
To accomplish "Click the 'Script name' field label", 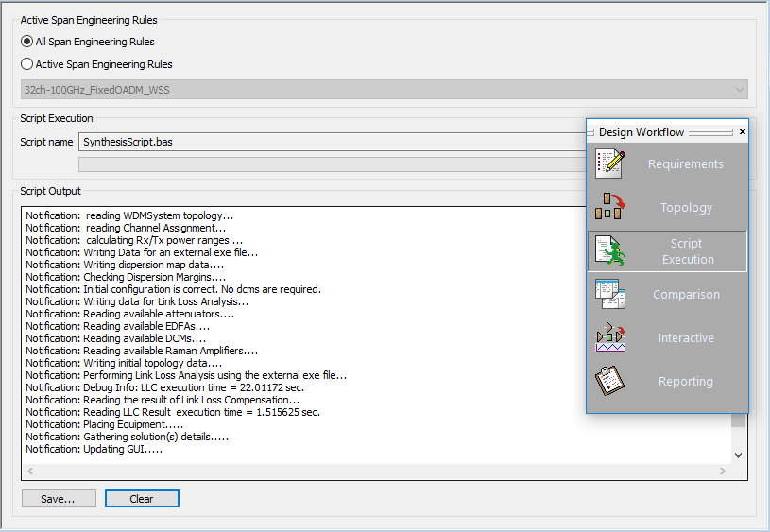I will coord(46,142).
